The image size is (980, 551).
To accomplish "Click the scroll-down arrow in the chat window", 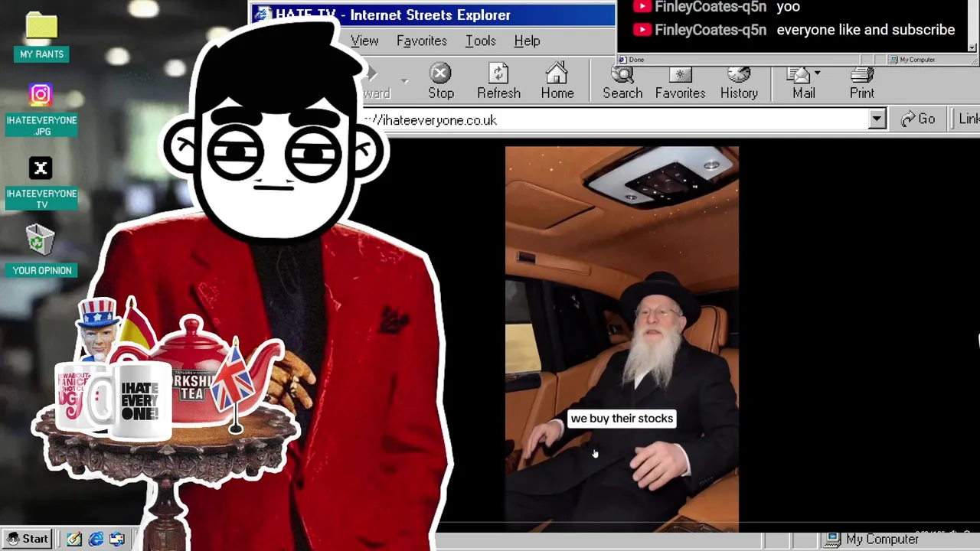I will pos(972,47).
